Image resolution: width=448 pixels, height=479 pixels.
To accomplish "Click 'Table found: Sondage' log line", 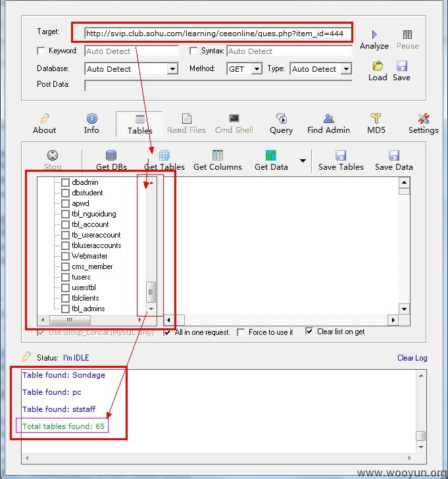I will pos(64,375).
